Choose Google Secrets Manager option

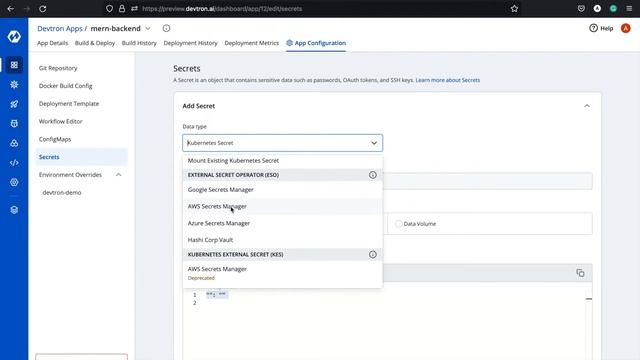coord(282,189)
